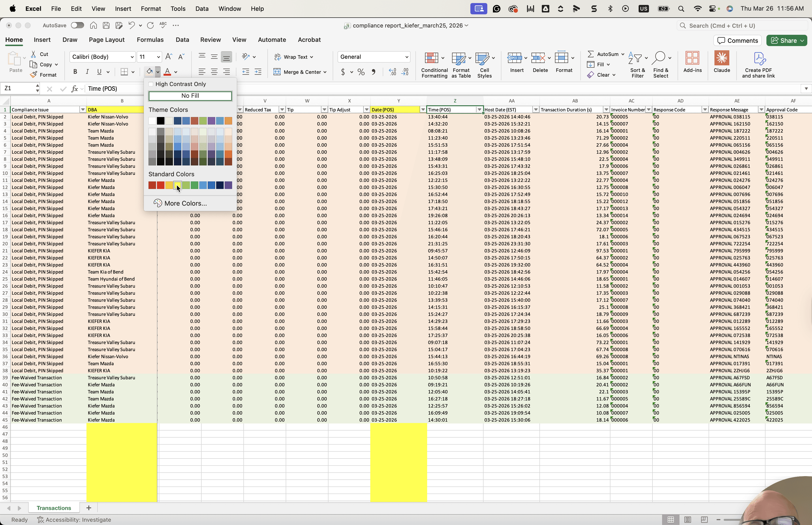
Task: Click the Comments button
Action: [737, 41]
